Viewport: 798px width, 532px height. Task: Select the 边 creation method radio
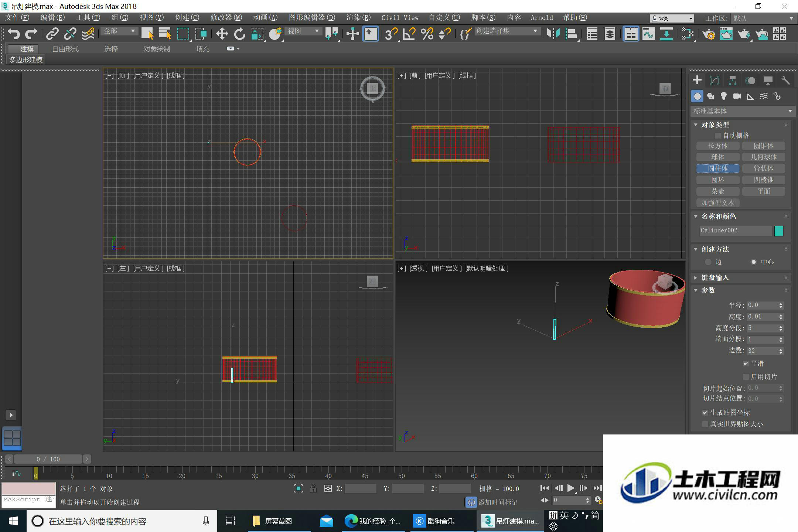coord(708,262)
